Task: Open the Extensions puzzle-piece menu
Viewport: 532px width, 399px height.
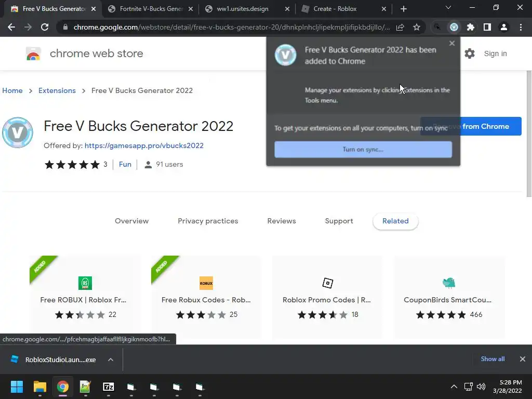Action: coord(471,27)
